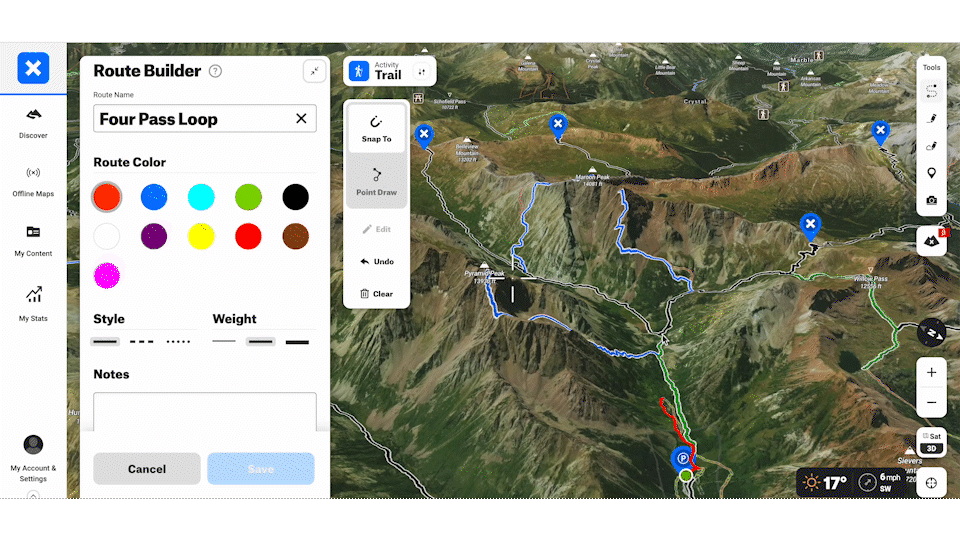Clear the drawn route
Screen dimensions: 960x540
[x=376, y=294]
